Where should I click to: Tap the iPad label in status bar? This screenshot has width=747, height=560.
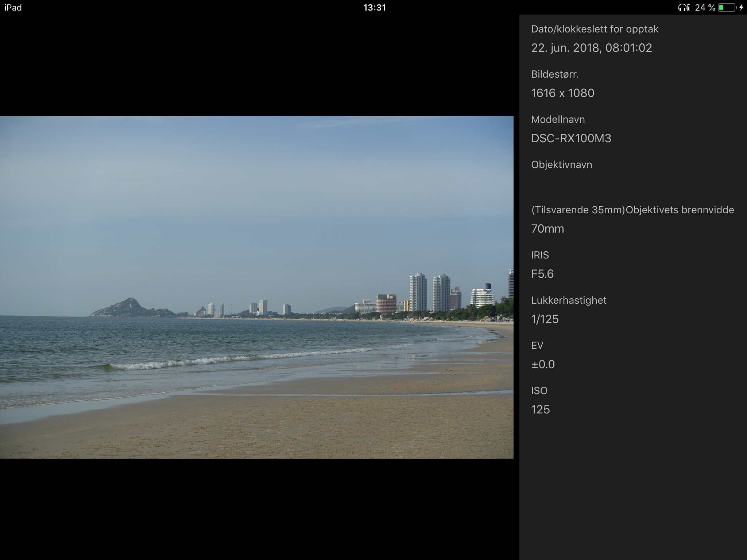point(13,8)
